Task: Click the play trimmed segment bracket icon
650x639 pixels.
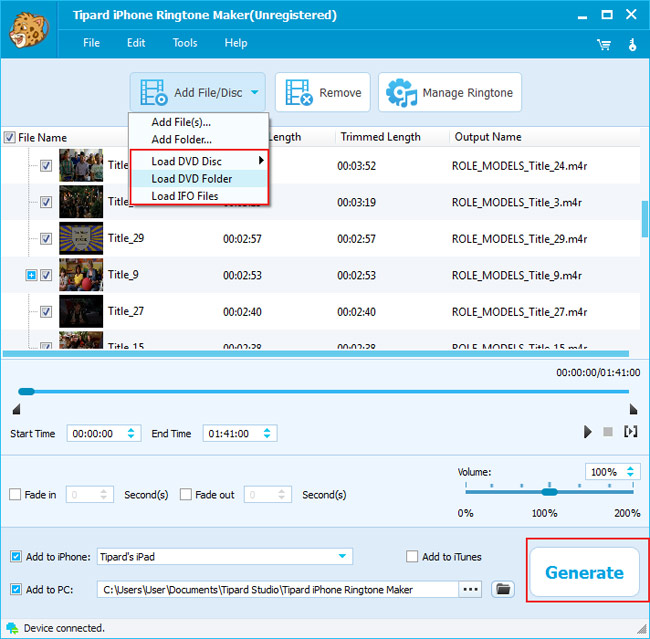Action: coord(631,432)
